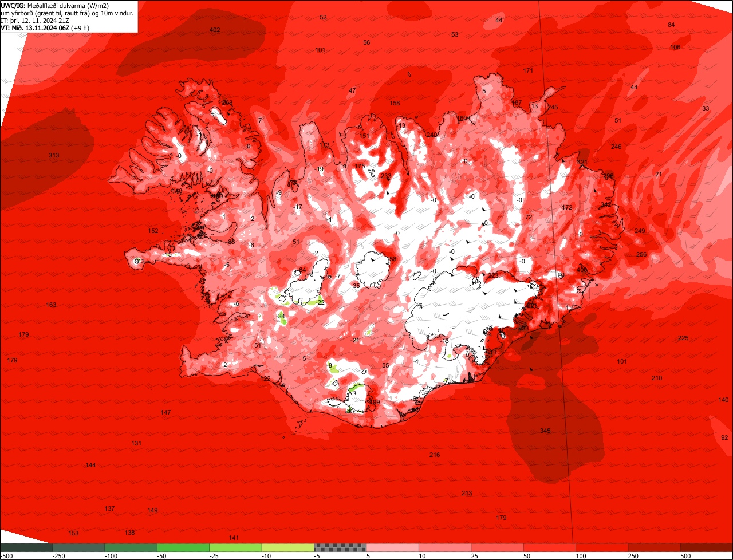This screenshot has width=733, height=560.
Task: Click the map value '240' on the coast
Action: (x=432, y=135)
